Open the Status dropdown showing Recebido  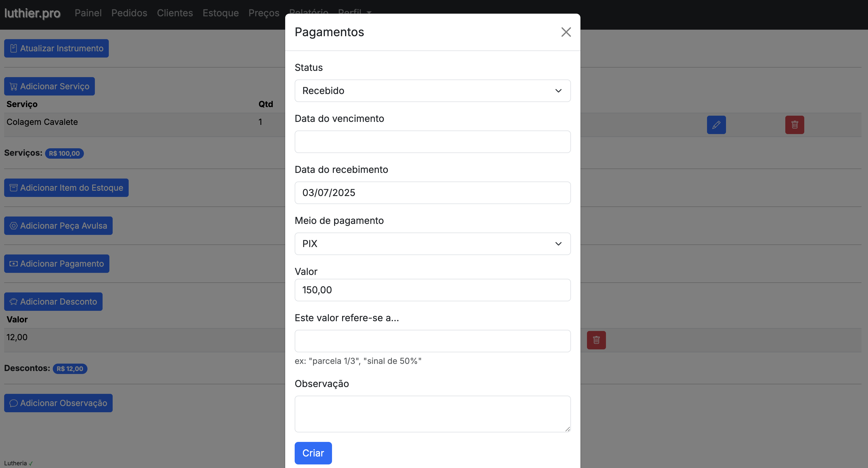click(x=432, y=91)
